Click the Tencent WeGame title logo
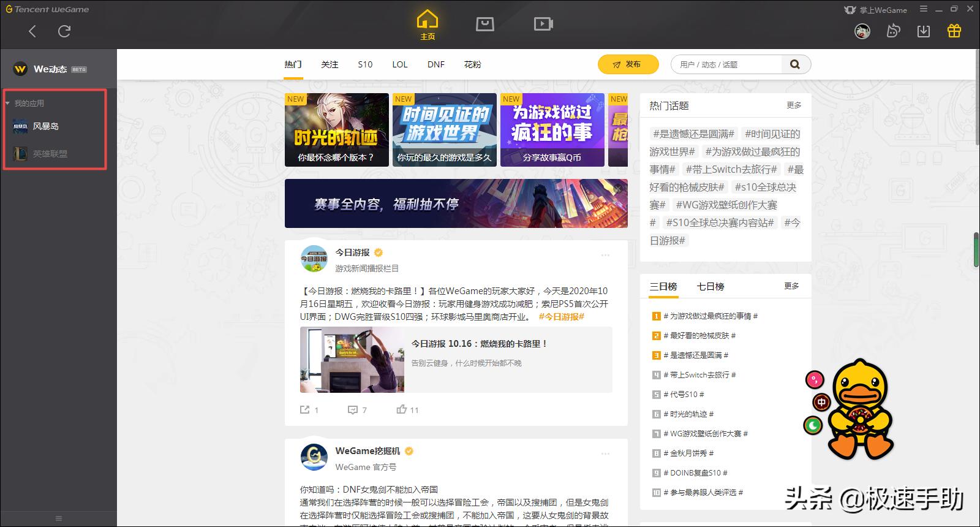 tap(47, 9)
